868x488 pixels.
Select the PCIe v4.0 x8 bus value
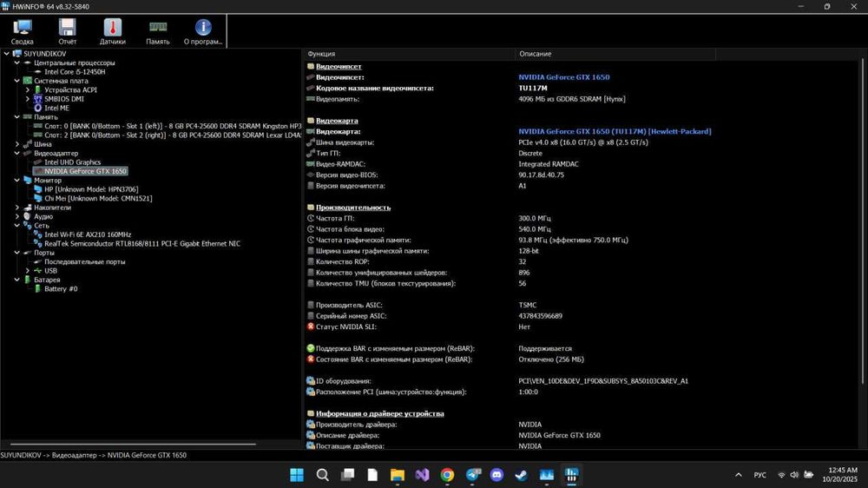pos(583,142)
